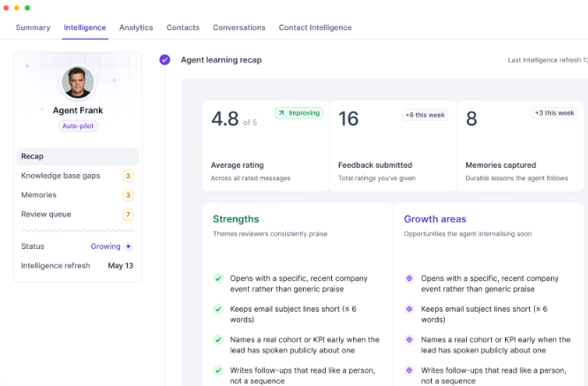
Task: Click the 8 memories captured value
Action: click(x=471, y=119)
